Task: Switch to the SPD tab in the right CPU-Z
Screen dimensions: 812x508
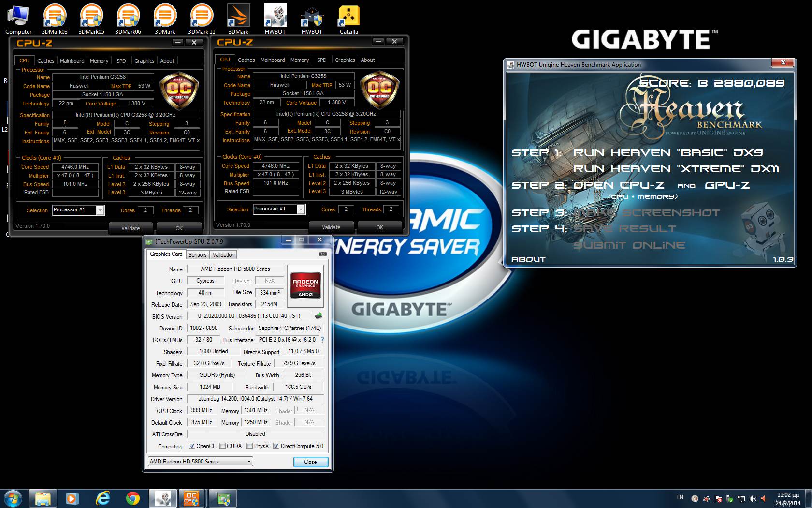Action: pyautogui.click(x=322, y=60)
